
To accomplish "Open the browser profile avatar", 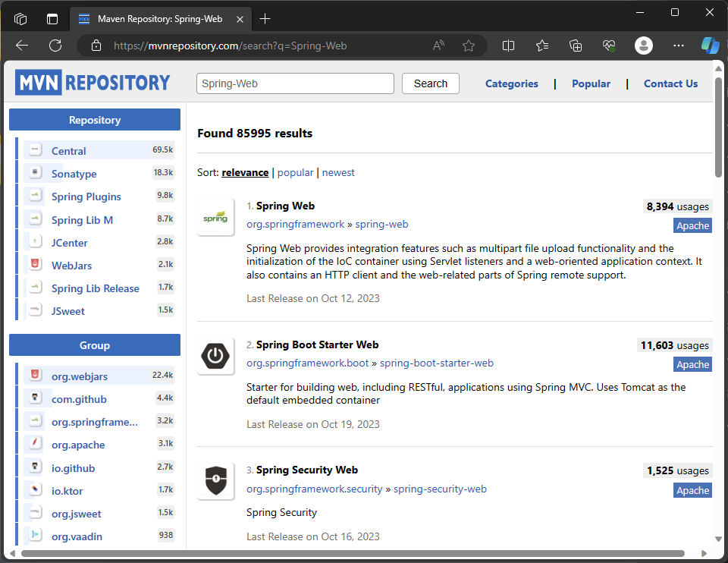I will [644, 46].
